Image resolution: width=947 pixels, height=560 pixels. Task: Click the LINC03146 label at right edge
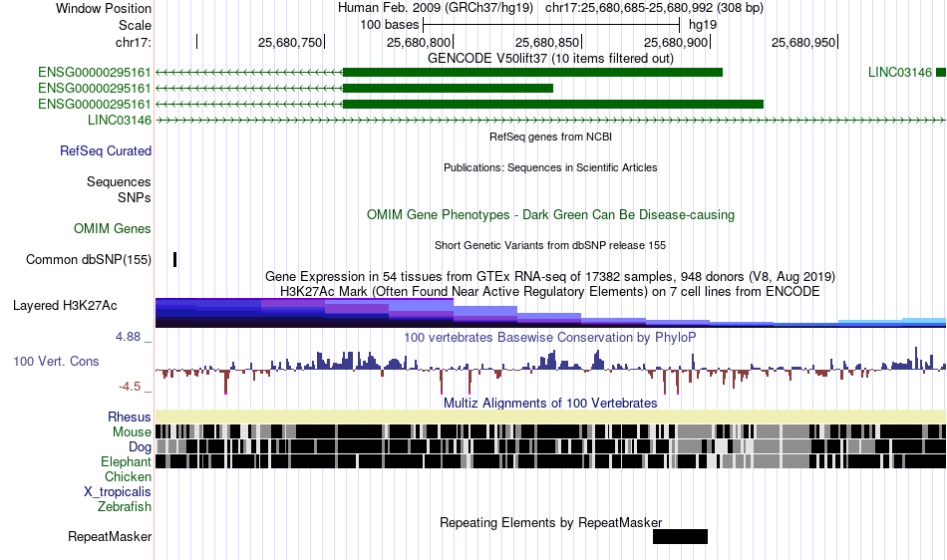coord(900,73)
